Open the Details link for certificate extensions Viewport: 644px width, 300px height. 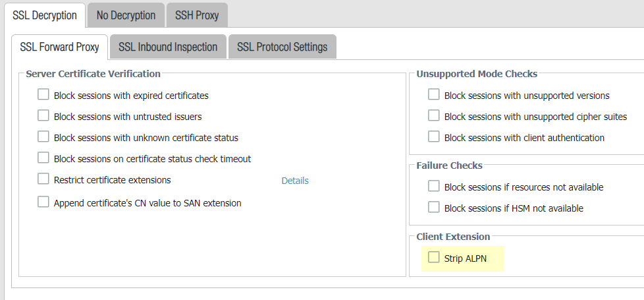point(295,181)
